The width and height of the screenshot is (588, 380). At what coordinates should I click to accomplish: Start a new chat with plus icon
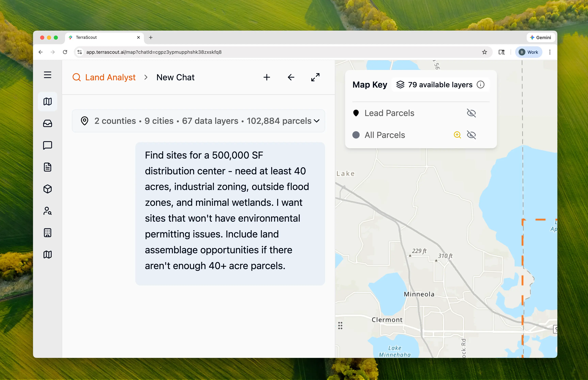[x=266, y=77]
